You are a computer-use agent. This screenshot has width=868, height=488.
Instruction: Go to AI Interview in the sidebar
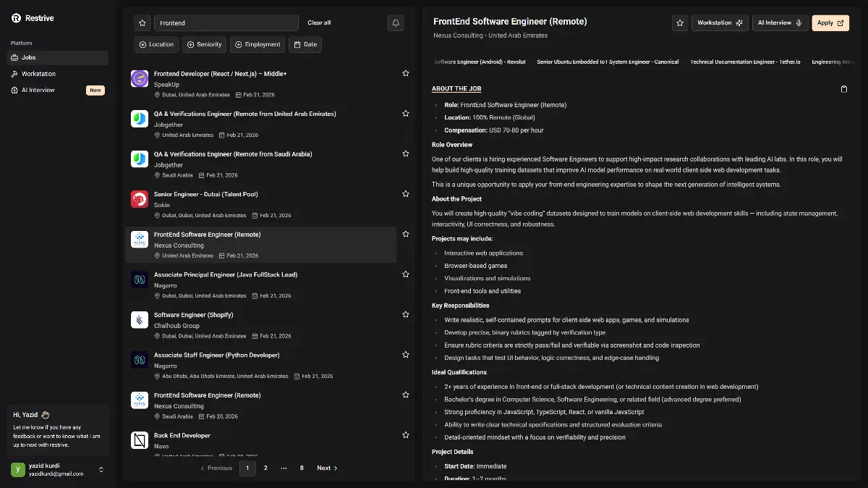coord(38,91)
